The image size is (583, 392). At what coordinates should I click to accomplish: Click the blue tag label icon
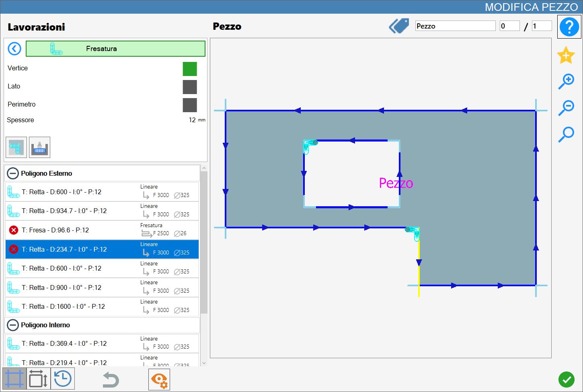pos(399,26)
